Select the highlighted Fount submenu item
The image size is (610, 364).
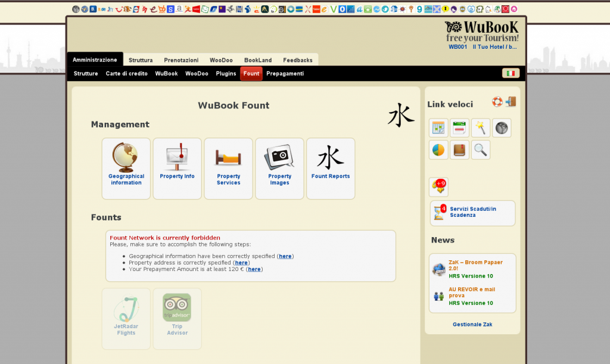click(x=251, y=73)
